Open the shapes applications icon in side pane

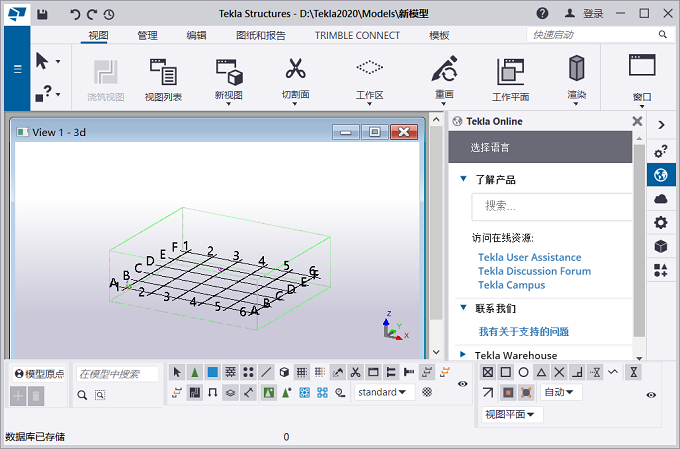(x=661, y=270)
